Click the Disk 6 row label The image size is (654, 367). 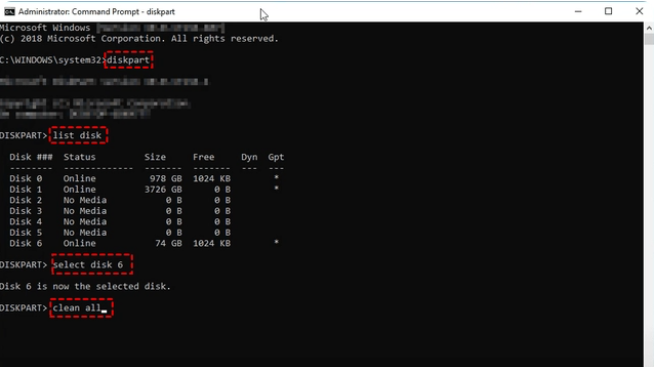26,244
